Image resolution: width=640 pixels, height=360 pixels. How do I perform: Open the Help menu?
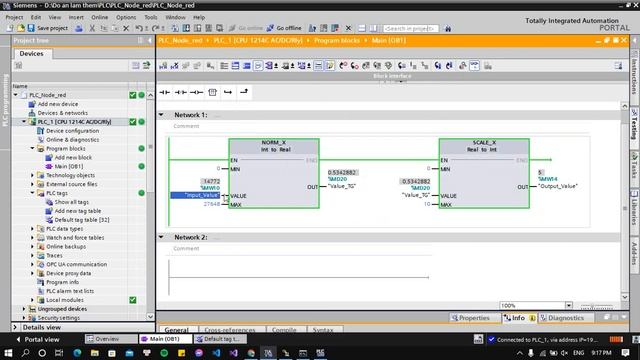[199, 17]
